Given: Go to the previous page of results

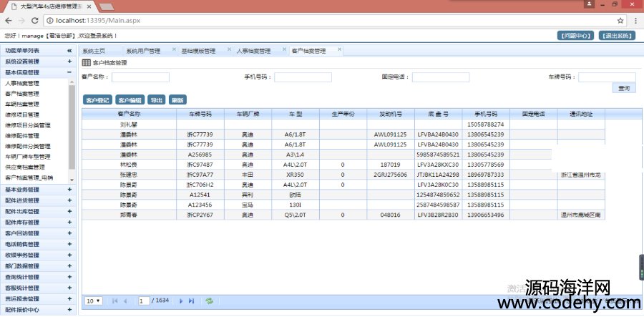Looking at the screenshot, I should (125, 301).
